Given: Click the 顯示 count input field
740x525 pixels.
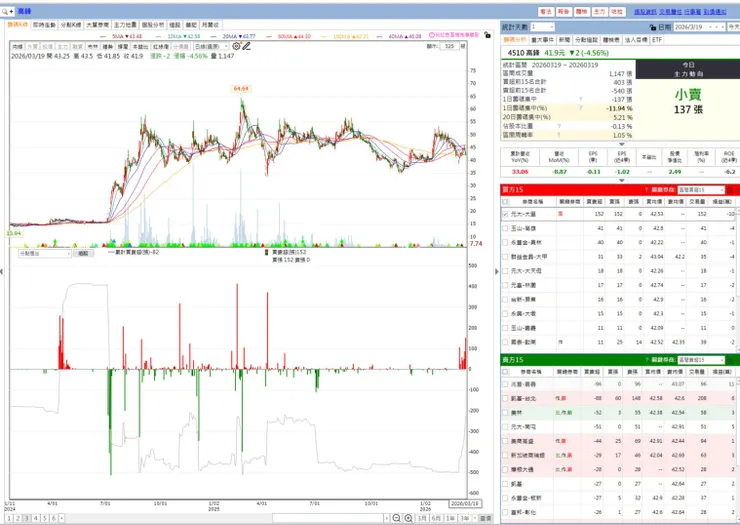Looking at the screenshot, I should (449, 46).
